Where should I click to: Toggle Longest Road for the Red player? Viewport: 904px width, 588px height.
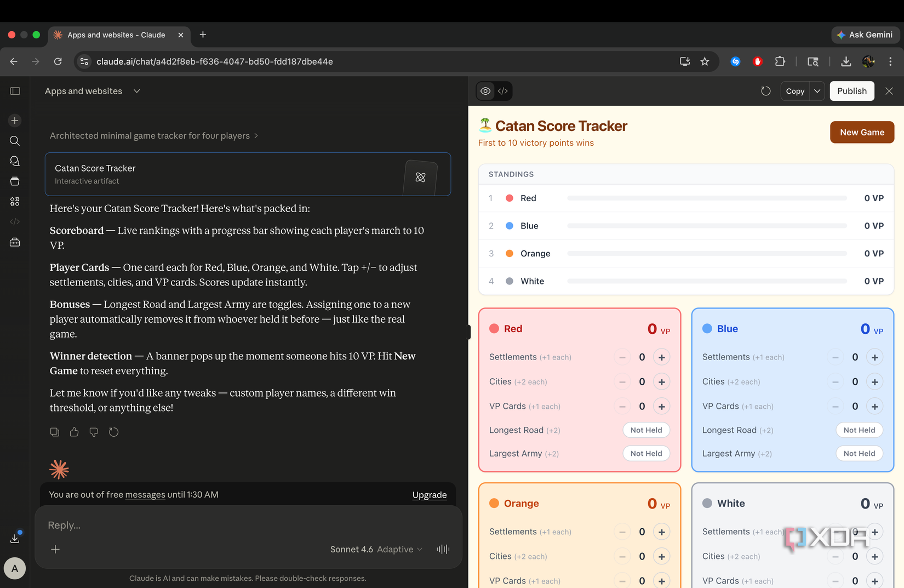[646, 430]
